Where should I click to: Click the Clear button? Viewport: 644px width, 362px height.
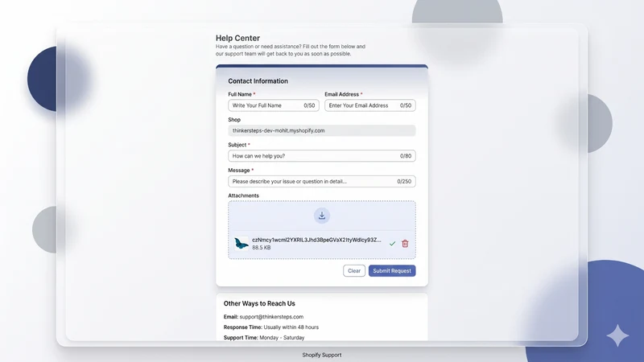(x=354, y=271)
